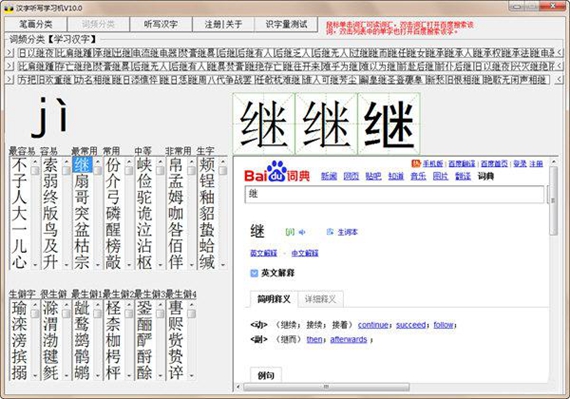Follow the 知道 link
570x399 pixels.
tap(396, 176)
